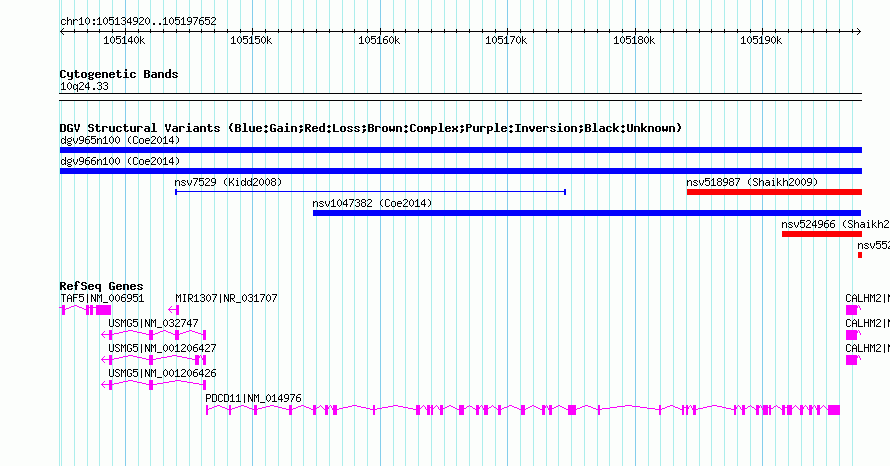Click the Cytogenetic Bands track title
The height and width of the screenshot is (466, 890).
click(x=119, y=74)
